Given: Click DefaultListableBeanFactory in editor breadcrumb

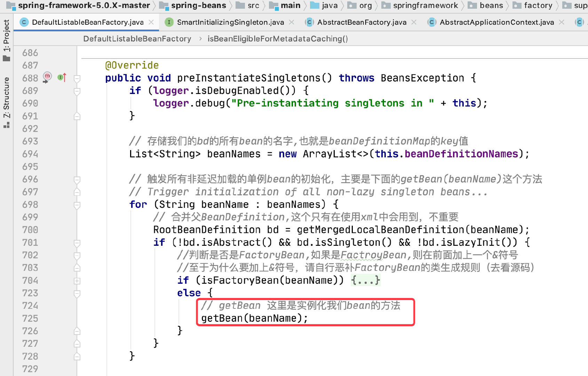Looking at the screenshot, I should click(x=137, y=39).
